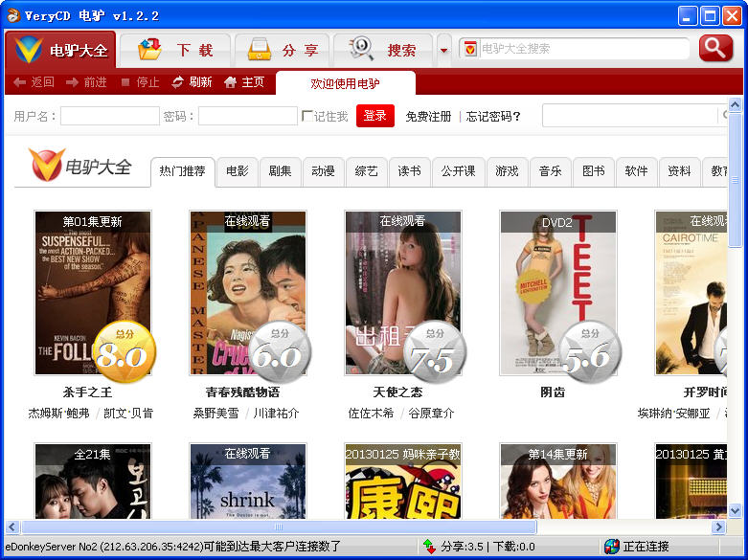Click the share/download transfer arrows status icon
This screenshot has width=748, height=560.
pyautogui.click(x=429, y=547)
